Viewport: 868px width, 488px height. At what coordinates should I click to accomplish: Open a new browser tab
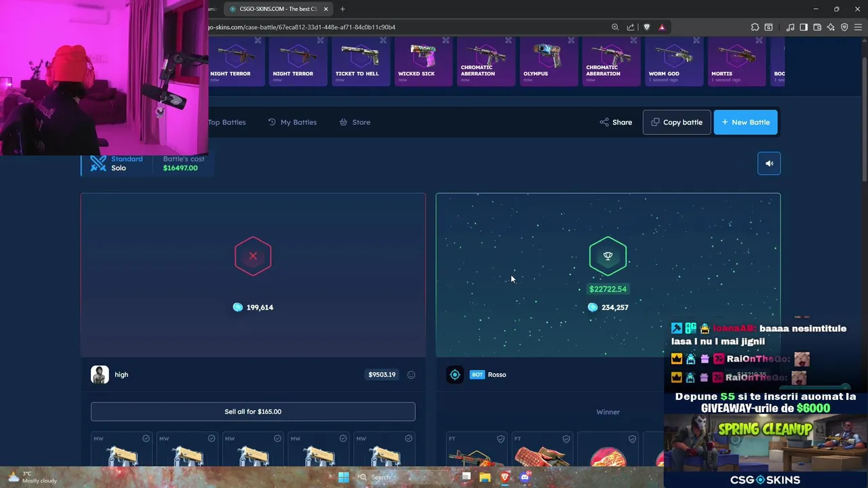coord(342,9)
